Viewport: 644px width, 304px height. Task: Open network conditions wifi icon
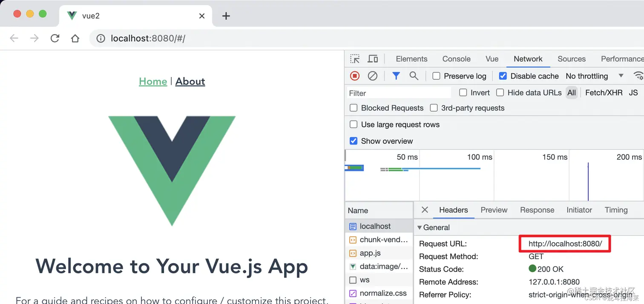638,76
